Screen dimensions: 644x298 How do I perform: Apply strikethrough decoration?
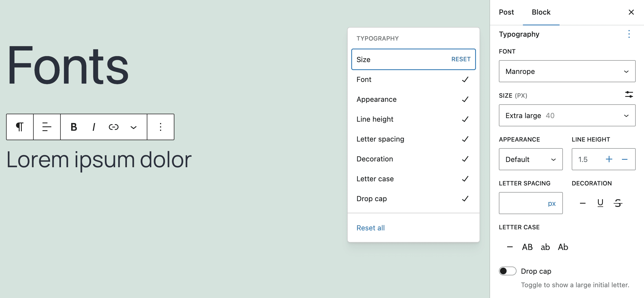coord(618,203)
